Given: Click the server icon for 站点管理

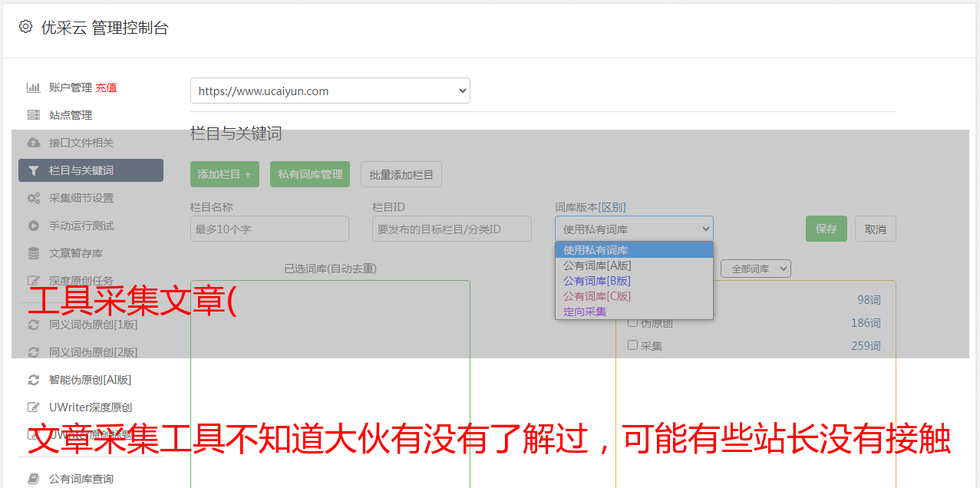Looking at the screenshot, I should [x=33, y=115].
